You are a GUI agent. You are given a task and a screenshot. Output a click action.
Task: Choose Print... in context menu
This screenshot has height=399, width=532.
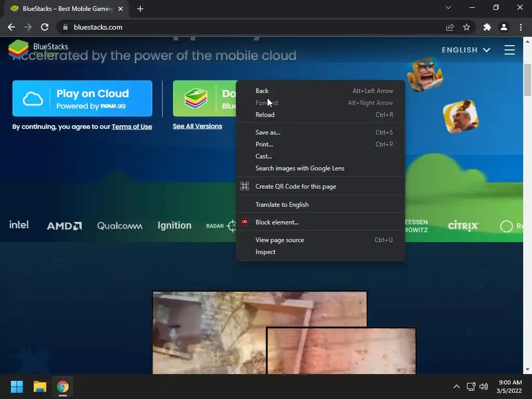tap(320, 144)
